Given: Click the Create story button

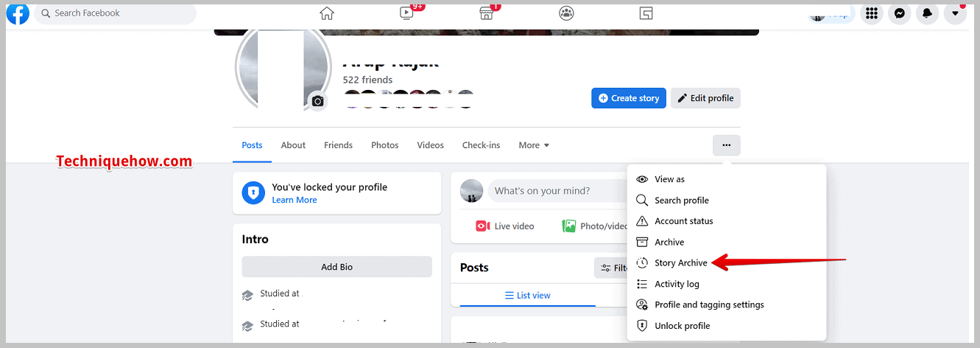Looking at the screenshot, I should (629, 98).
